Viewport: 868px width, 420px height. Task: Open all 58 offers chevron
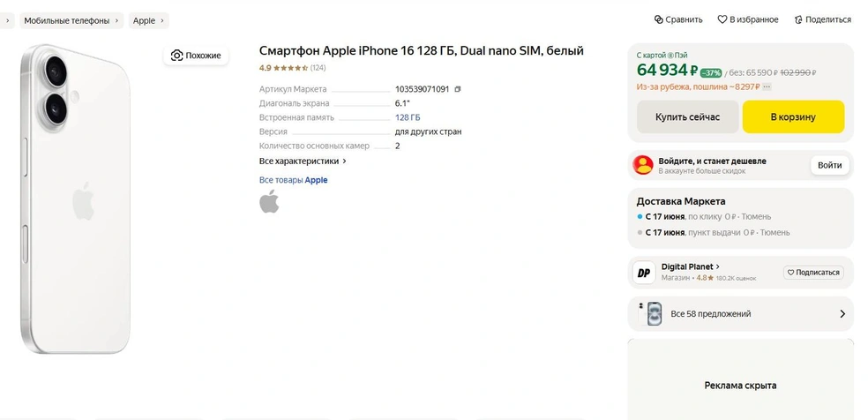842,313
